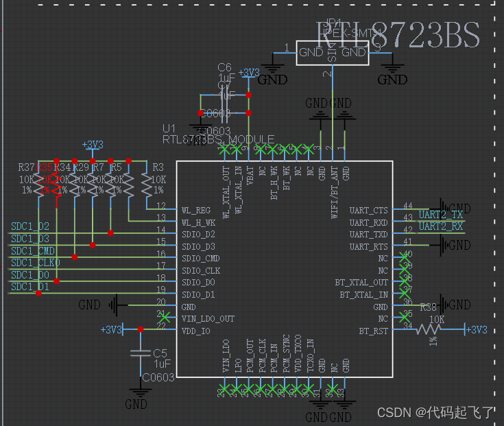Viewport: 504px width, 426px height.
Task: Click the BT_XTAL_OUT pin name
Action: point(361,283)
